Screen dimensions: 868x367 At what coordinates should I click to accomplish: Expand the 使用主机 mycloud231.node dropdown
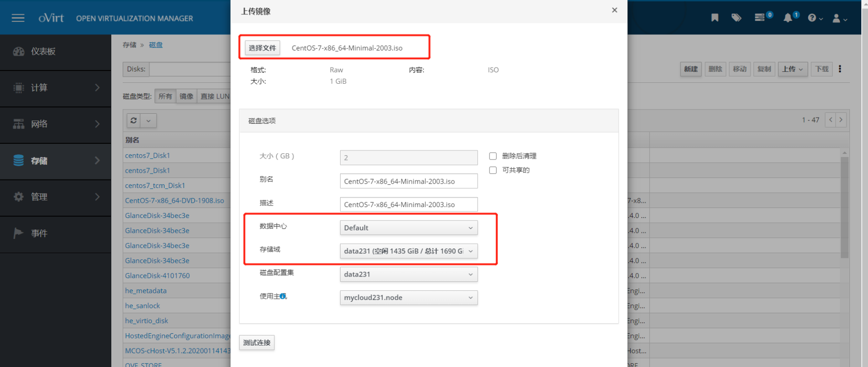pyautogui.click(x=409, y=298)
